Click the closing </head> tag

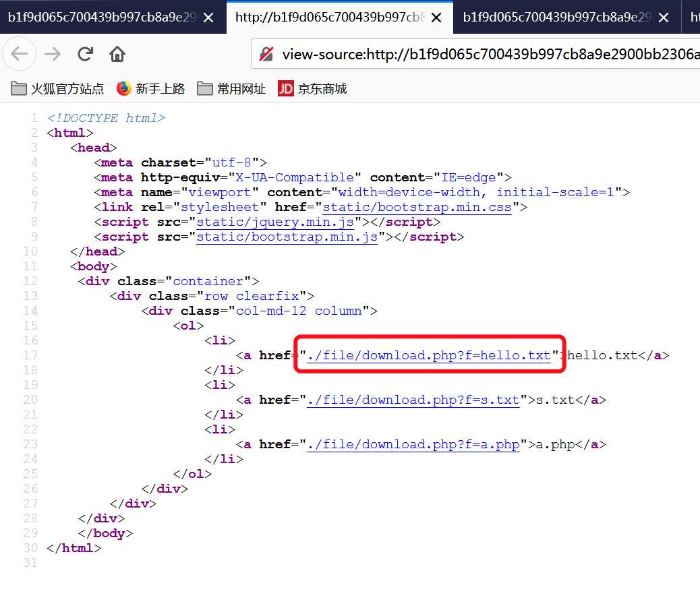pyautogui.click(x=97, y=251)
